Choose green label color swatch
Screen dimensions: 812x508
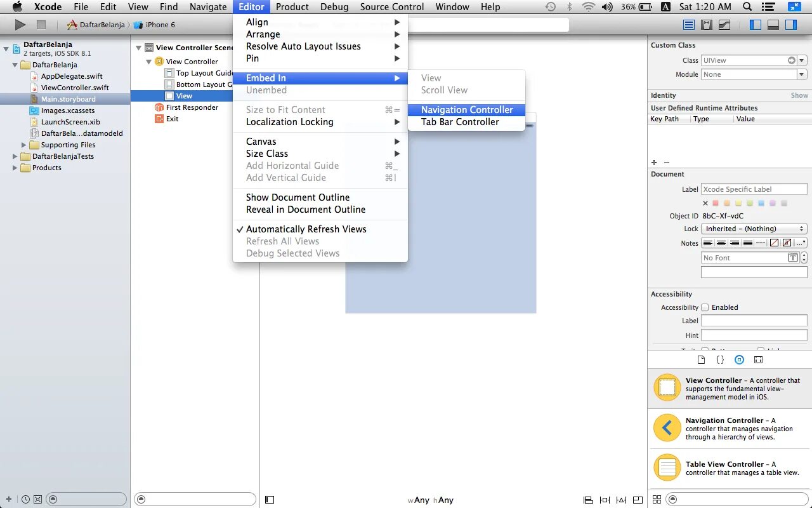click(x=749, y=203)
